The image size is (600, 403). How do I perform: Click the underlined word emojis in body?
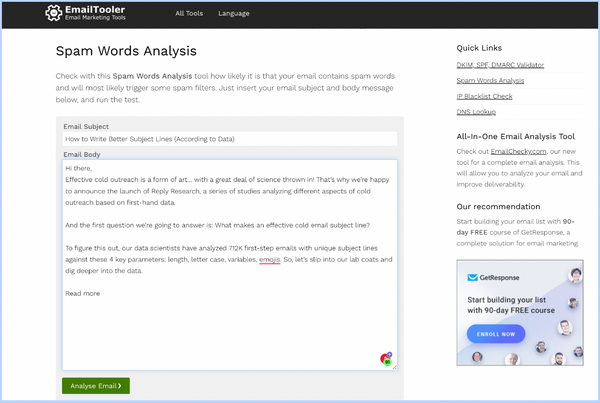269,259
